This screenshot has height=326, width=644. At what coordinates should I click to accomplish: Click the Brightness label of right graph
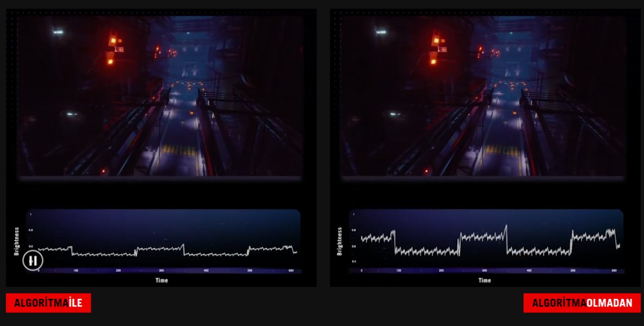(x=340, y=241)
